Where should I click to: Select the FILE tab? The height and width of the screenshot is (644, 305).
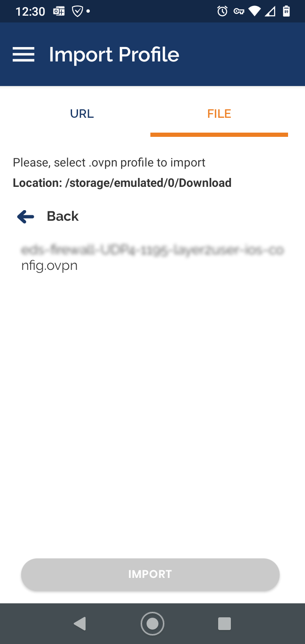pyautogui.click(x=219, y=114)
